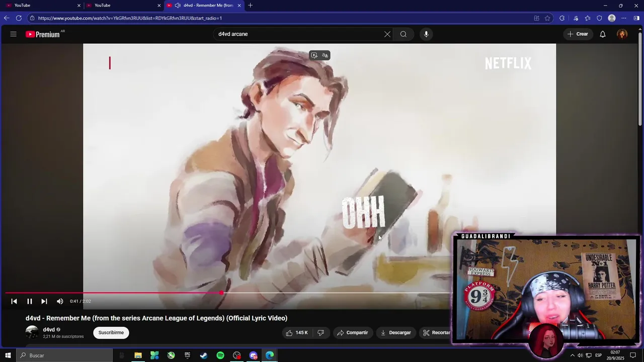
Task: Open the d4vd channel name link
Action: 49,330
